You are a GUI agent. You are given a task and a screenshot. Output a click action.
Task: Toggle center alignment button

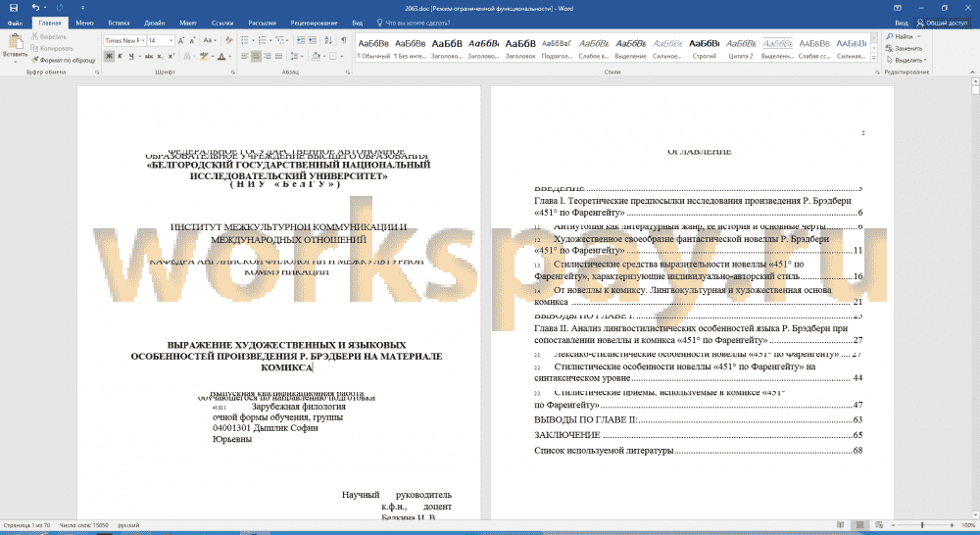256,56
